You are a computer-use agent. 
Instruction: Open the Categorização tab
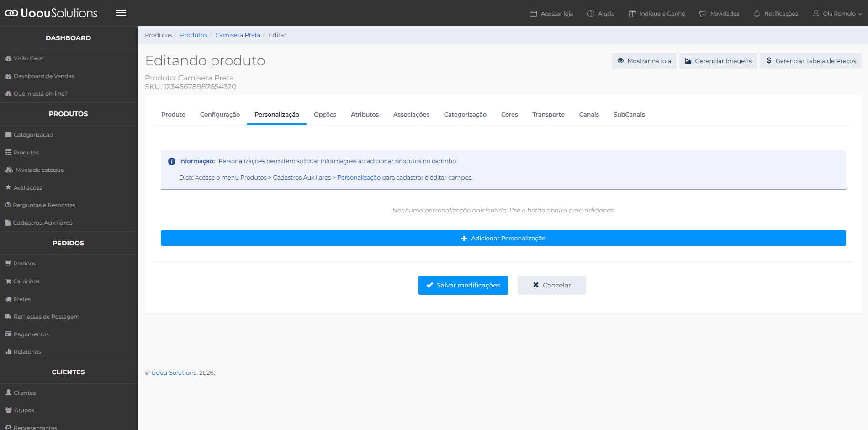click(465, 115)
